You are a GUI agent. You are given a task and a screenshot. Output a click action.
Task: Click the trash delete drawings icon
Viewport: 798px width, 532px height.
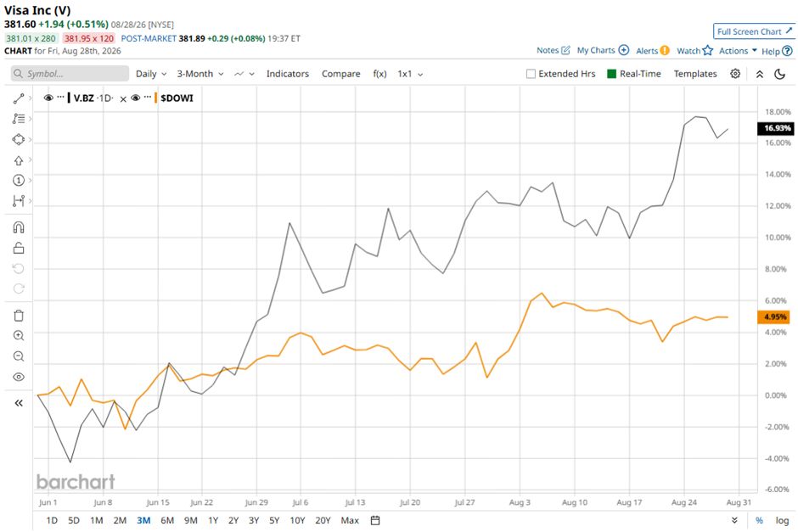19,316
